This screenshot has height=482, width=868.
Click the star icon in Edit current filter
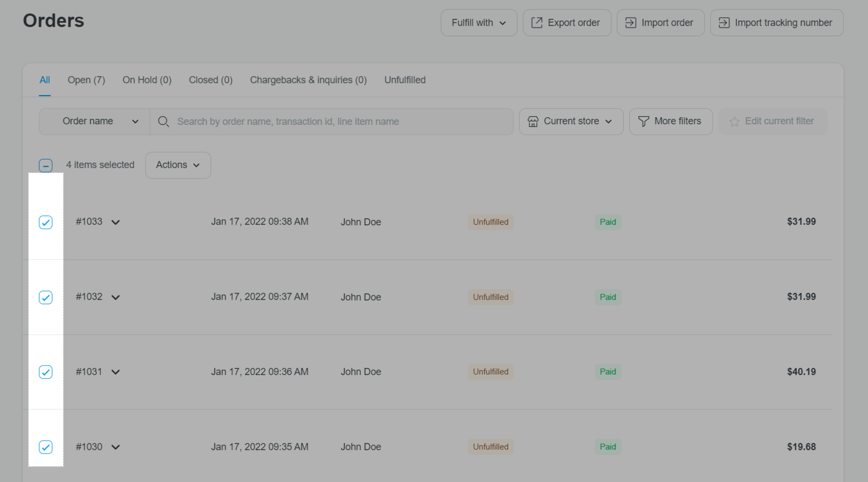click(x=734, y=122)
